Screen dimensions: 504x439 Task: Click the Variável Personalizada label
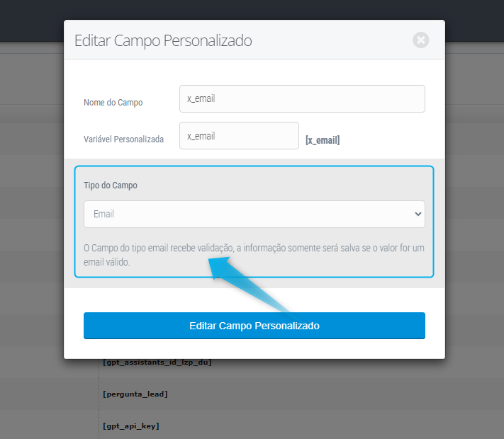[124, 139]
